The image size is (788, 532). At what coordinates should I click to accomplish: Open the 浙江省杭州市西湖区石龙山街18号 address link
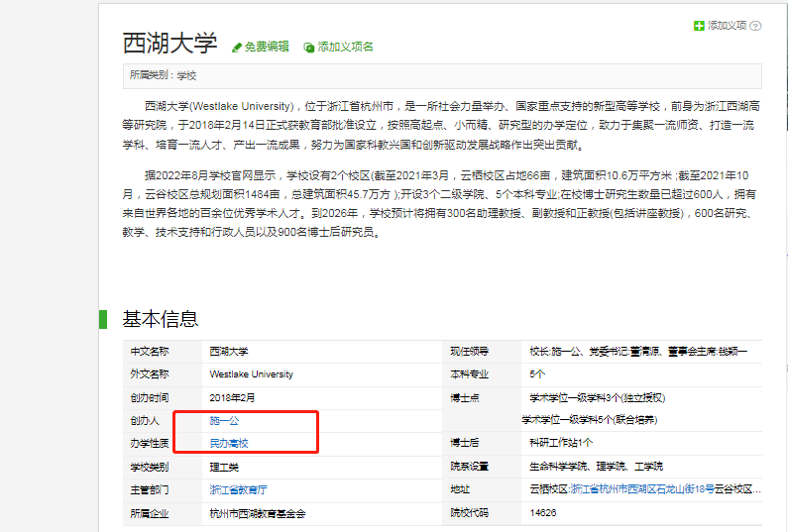pyautogui.click(x=642, y=489)
